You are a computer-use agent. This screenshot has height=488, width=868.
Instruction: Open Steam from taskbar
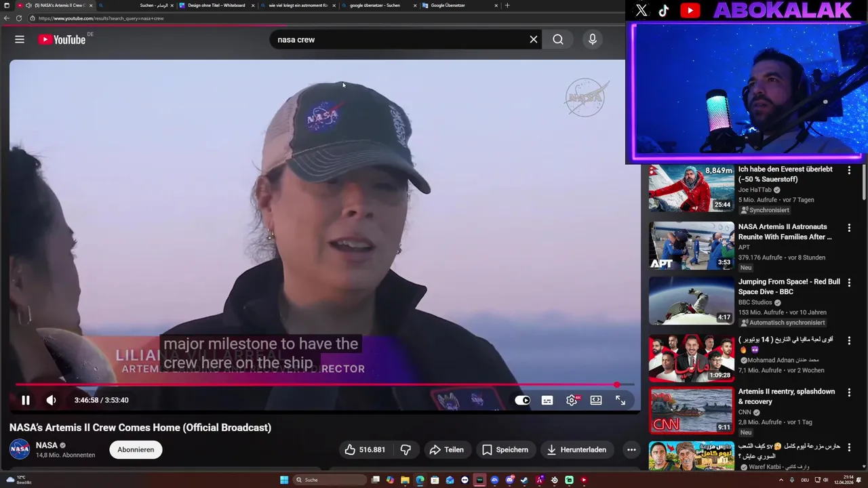(x=525, y=480)
